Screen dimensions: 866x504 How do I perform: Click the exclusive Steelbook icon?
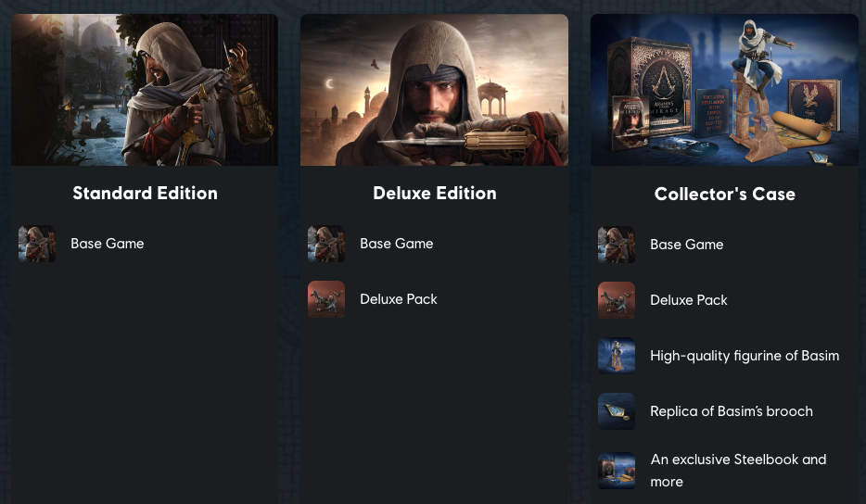617,470
